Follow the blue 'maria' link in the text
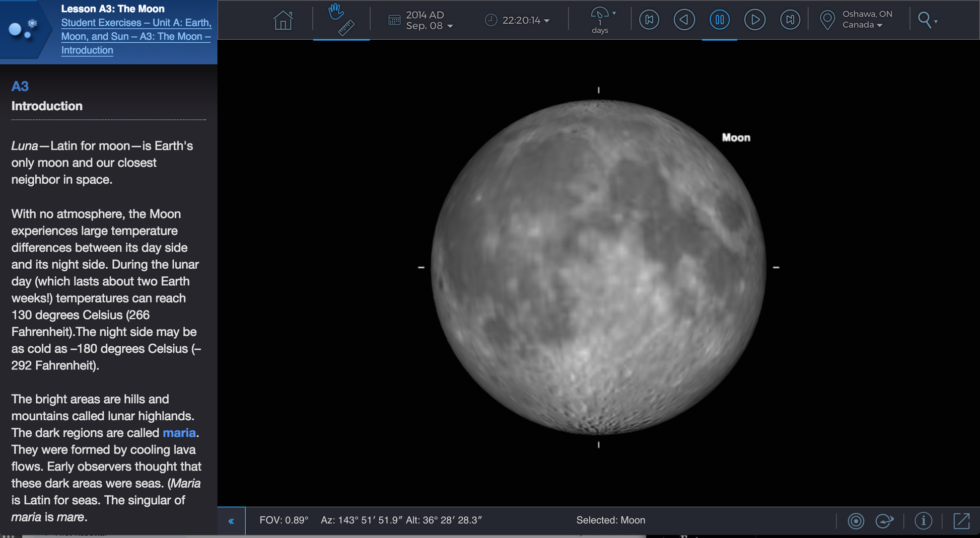 (x=179, y=433)
